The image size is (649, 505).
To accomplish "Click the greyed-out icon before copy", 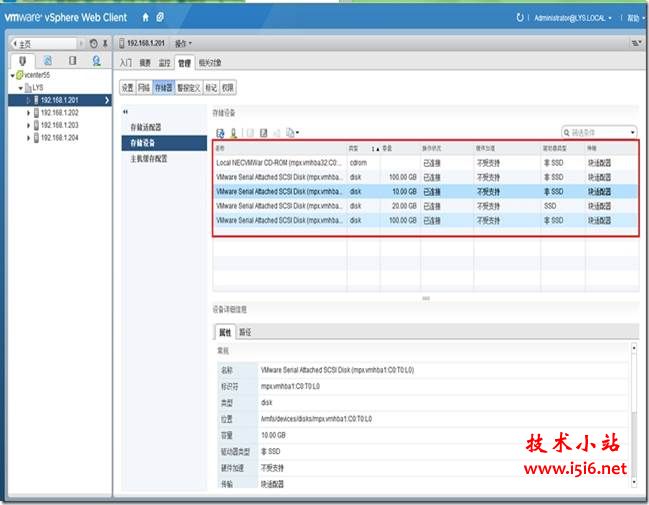I will tap(277, 133).
